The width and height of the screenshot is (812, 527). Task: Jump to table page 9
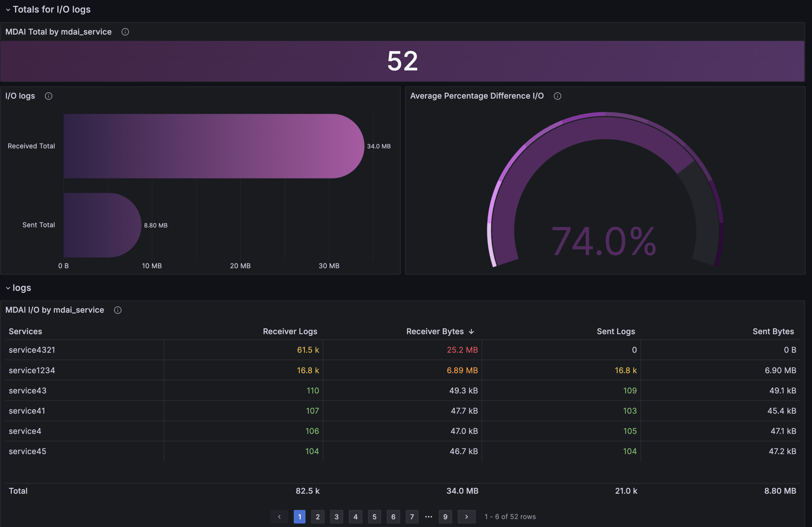click(445, 517)
